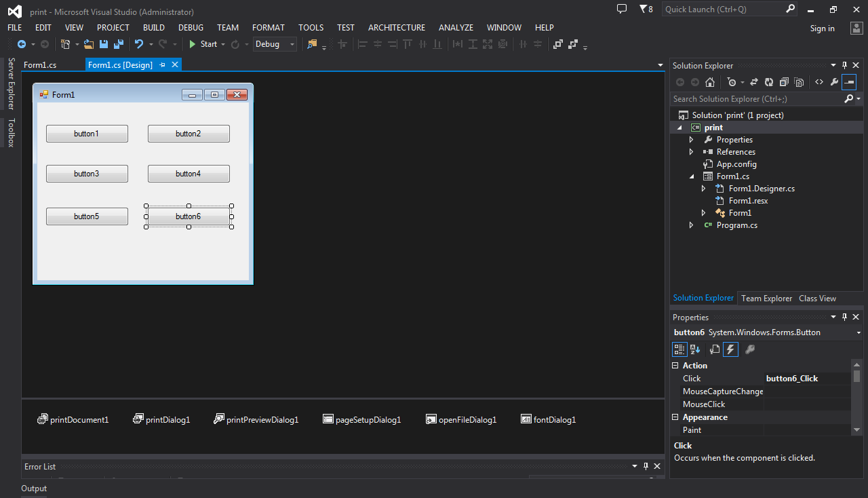Click the Save All toolbar icon
The height and width of the screenshot is (498, 868).
click(x=118, y=44)
